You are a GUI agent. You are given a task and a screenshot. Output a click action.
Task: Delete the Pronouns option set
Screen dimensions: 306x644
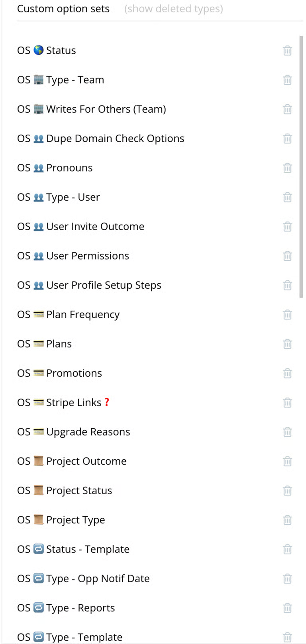click(x=287, y=168)
